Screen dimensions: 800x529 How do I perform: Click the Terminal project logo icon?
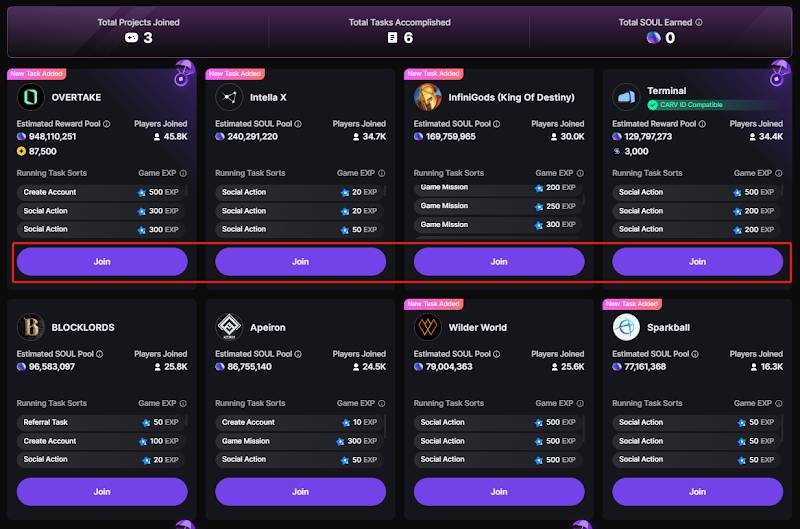pyautogui.click(x=626, y=97)
